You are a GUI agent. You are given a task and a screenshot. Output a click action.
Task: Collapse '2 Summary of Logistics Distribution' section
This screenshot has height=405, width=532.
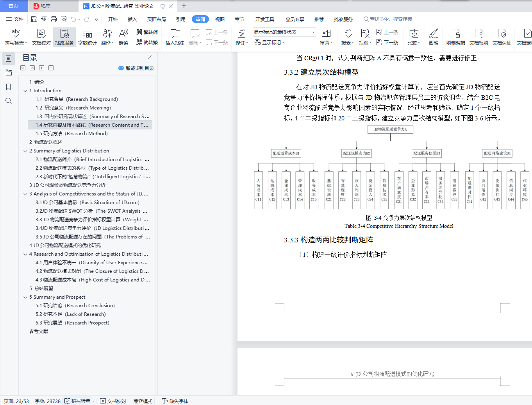[x=25, y=151]
